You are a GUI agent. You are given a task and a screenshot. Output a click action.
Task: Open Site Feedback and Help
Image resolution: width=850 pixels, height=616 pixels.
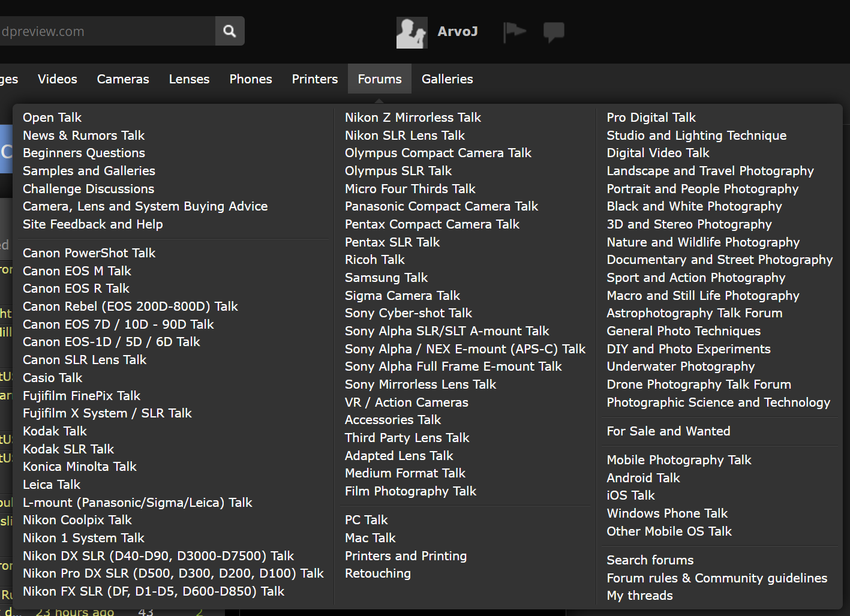click(93, 224)
